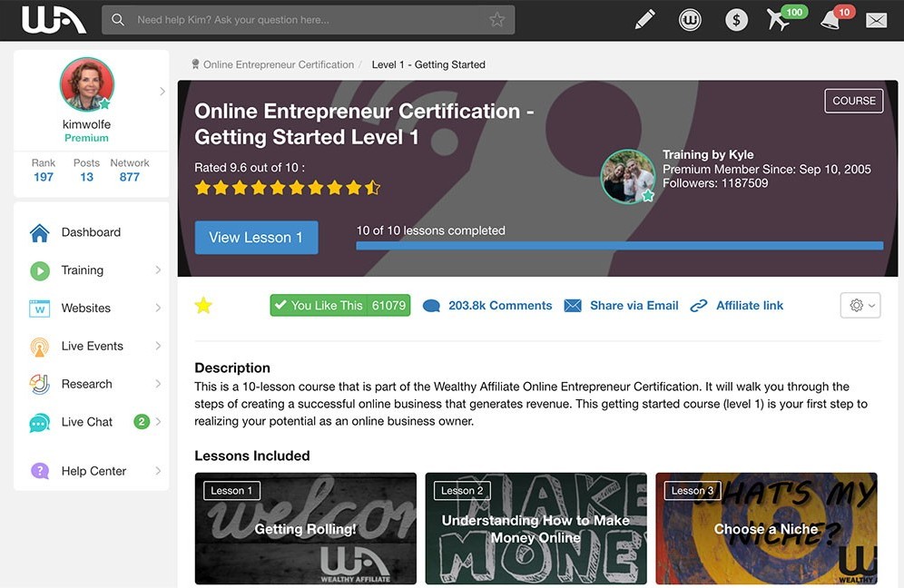Image resolution: width=904 pixels, height=588 pixels.
Task: Click the Share via Email envelope icon
Action: click(x=573, y=306)
